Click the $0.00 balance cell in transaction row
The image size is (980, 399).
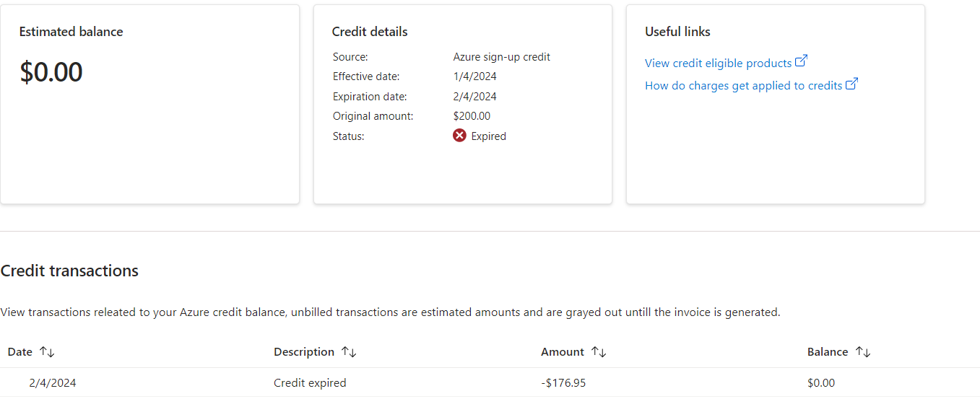[821, 383]
